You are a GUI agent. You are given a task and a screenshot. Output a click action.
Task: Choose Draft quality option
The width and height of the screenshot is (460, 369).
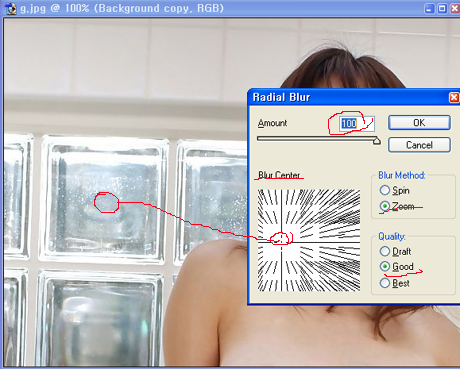(385, 251)
